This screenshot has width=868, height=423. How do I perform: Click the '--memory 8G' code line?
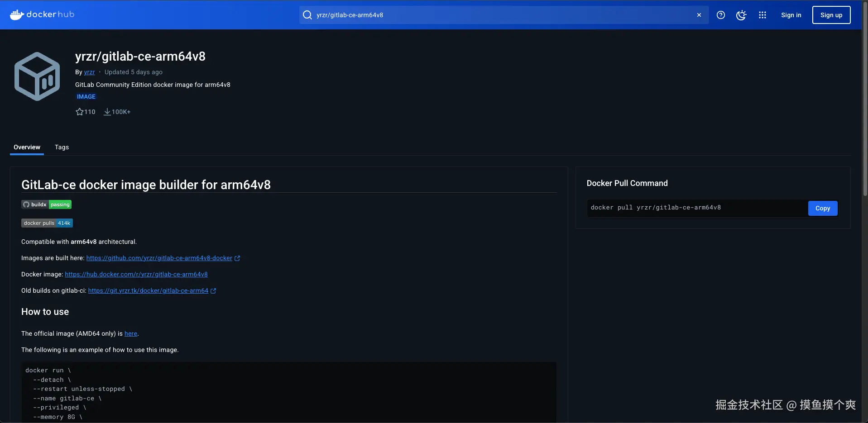pos(58,417)
